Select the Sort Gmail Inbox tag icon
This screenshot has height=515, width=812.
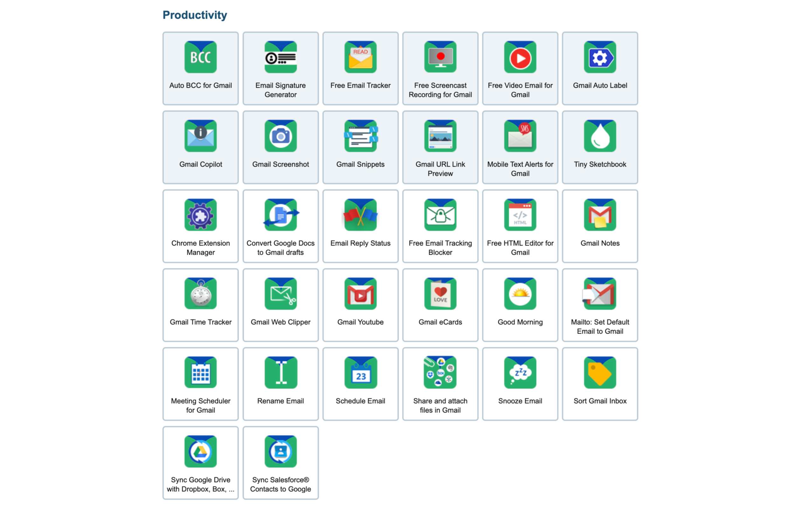[600, 373]
